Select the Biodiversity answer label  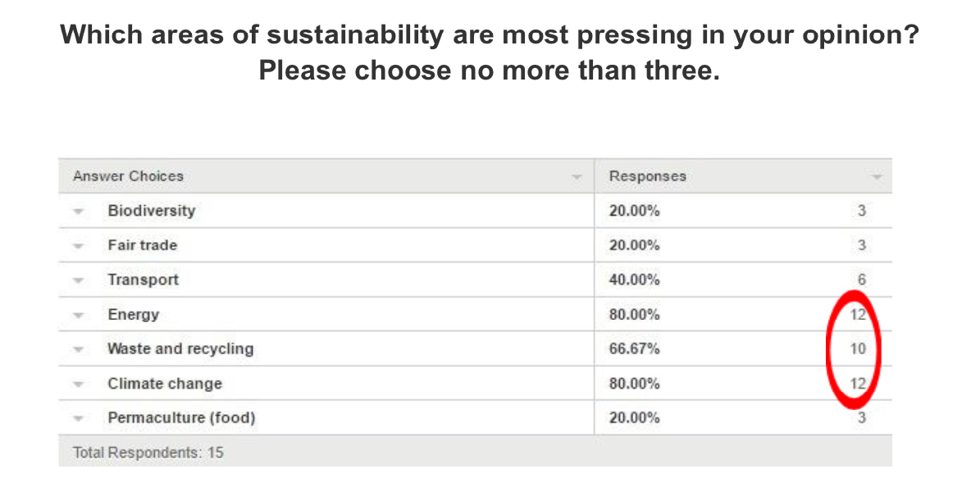[151, 211]
